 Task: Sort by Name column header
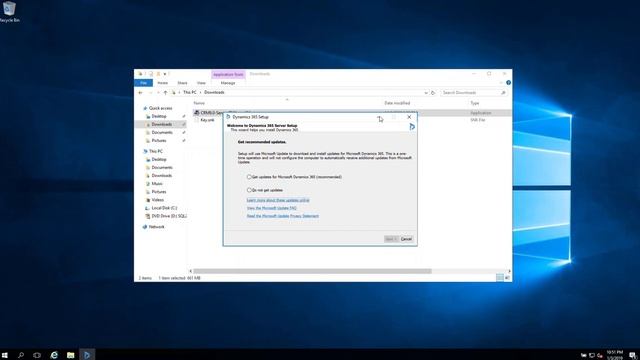(x=199, y=103)
